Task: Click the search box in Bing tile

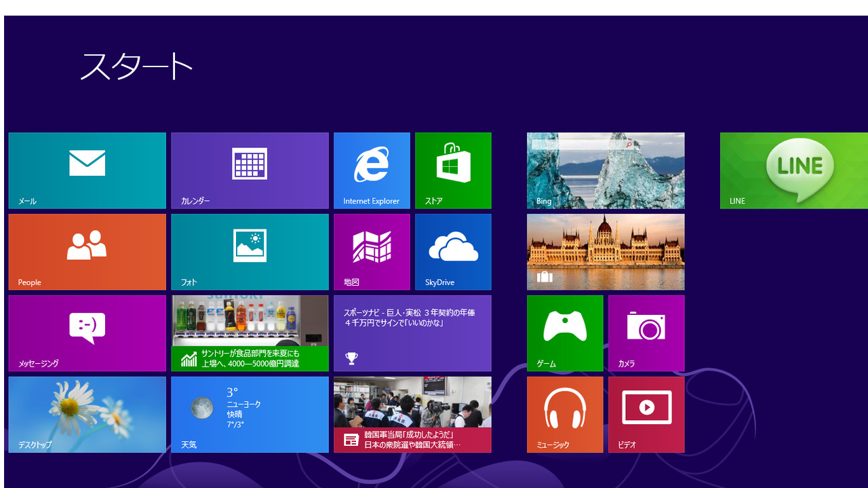Action: [x=583, y=145]
